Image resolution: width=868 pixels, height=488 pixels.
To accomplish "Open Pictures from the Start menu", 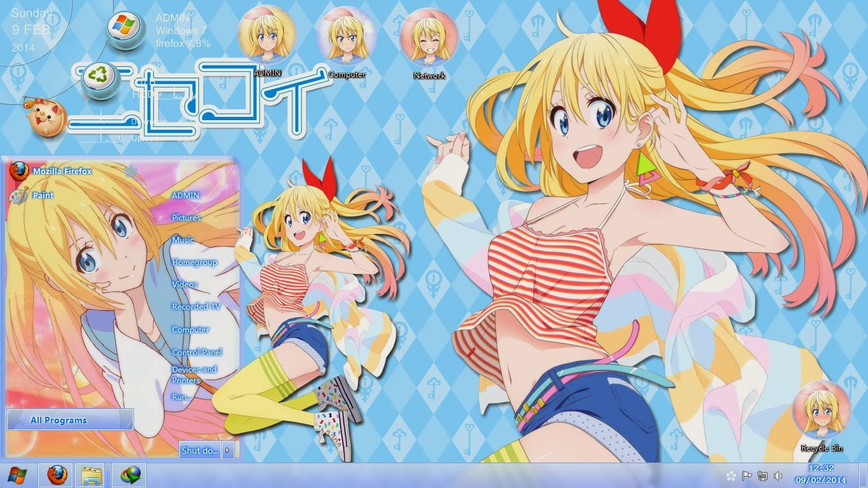I will tap(186, 218).
